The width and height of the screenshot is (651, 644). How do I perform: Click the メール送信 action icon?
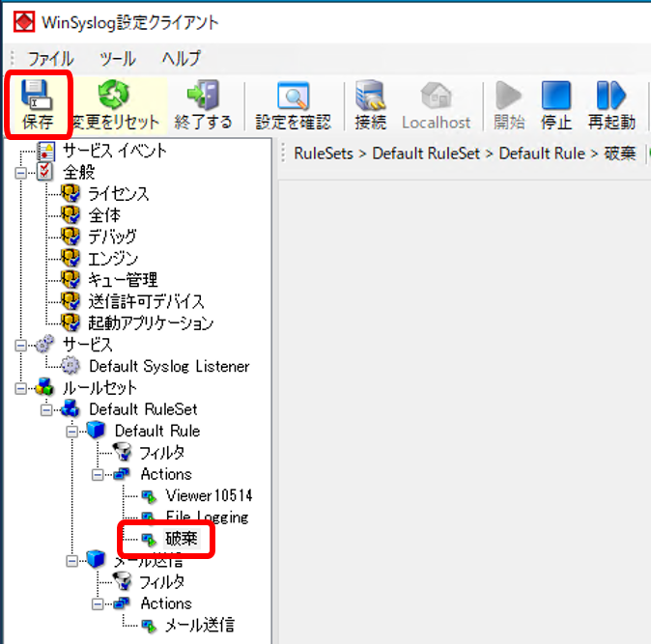pyautogui.click(x=149, y=626)
